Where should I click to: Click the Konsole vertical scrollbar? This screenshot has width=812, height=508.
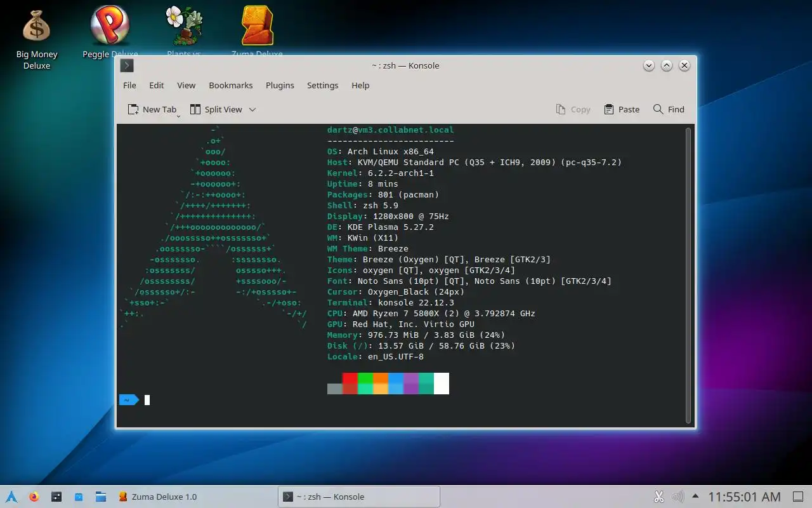click(x=688, y=275)
